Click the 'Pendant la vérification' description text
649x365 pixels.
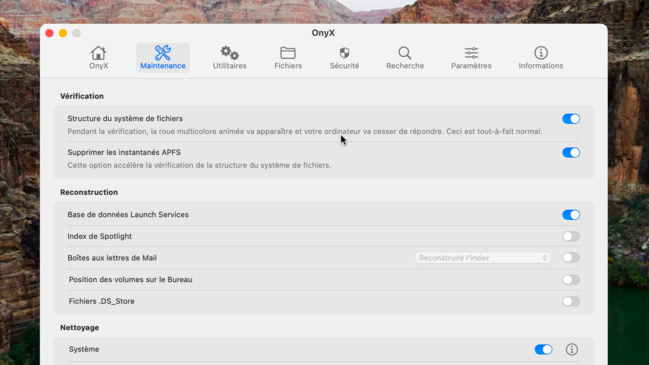[x=305, y=131]
